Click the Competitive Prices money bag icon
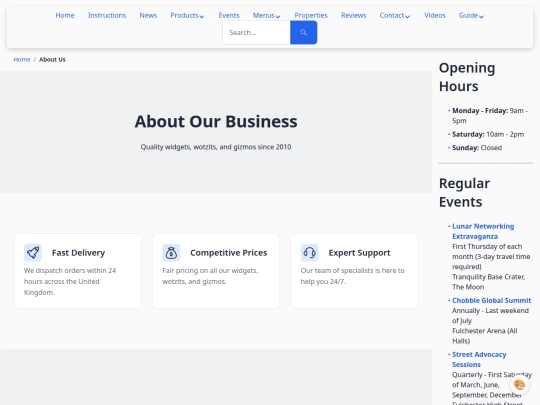540x405 pixels. click(x=171, y=253)
